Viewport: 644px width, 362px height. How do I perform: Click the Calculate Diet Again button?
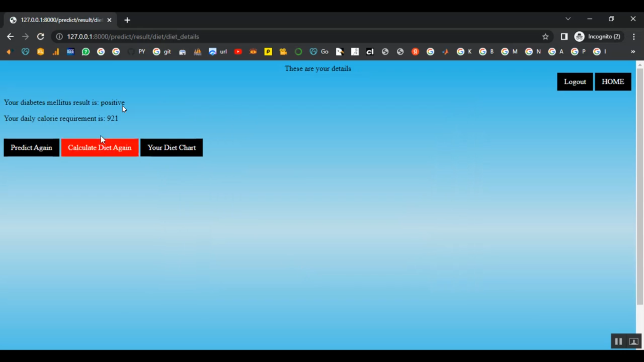tap(100, 148)
